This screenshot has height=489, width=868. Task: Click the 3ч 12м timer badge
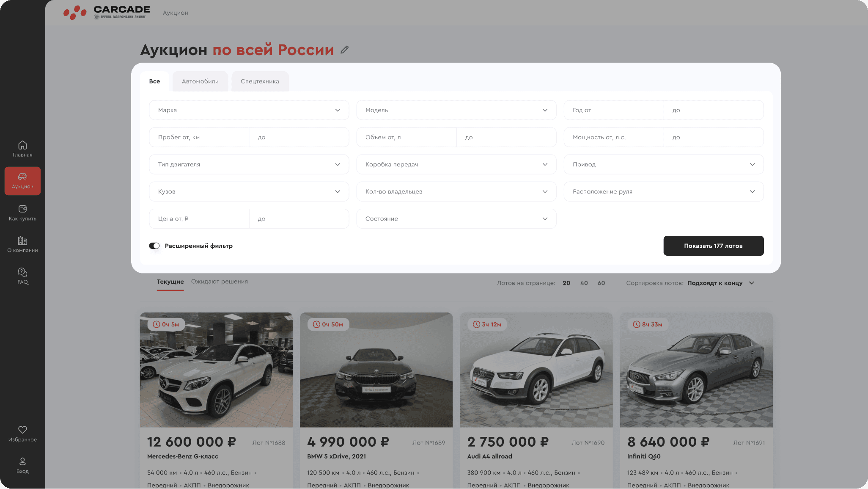[x=487, y=324]
